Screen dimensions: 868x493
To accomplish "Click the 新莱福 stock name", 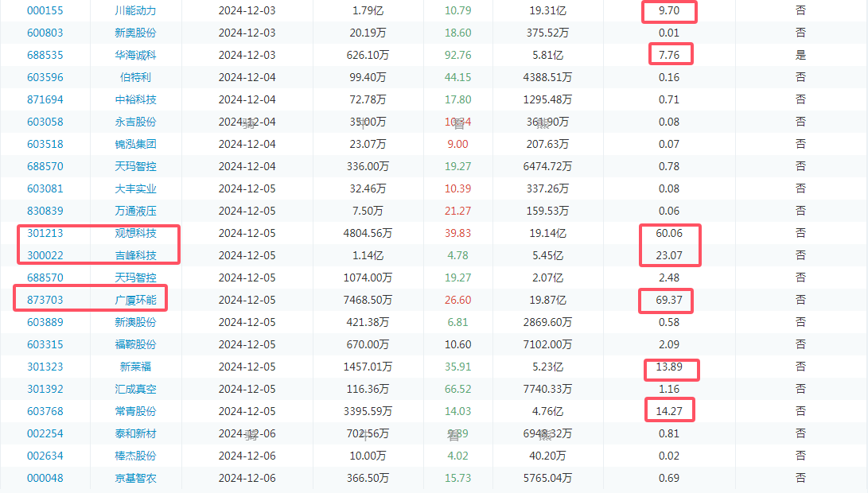I will (135, 367).
